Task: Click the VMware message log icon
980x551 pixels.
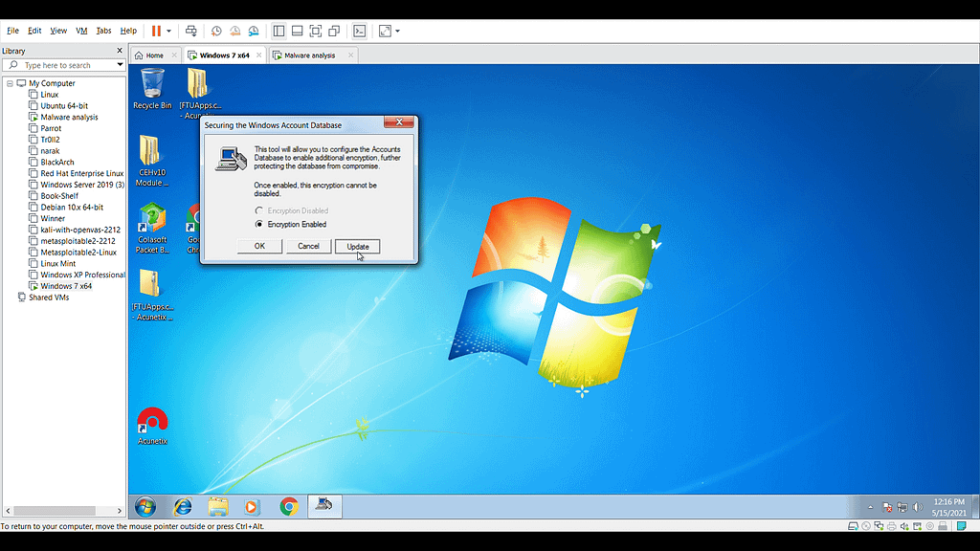Action: click(961, 526)
